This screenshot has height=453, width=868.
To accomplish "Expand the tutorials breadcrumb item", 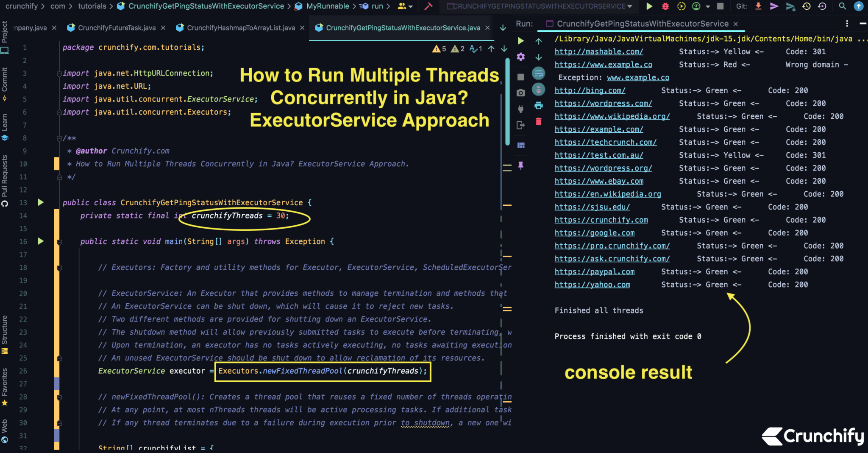I will click(x=92, y=6).
